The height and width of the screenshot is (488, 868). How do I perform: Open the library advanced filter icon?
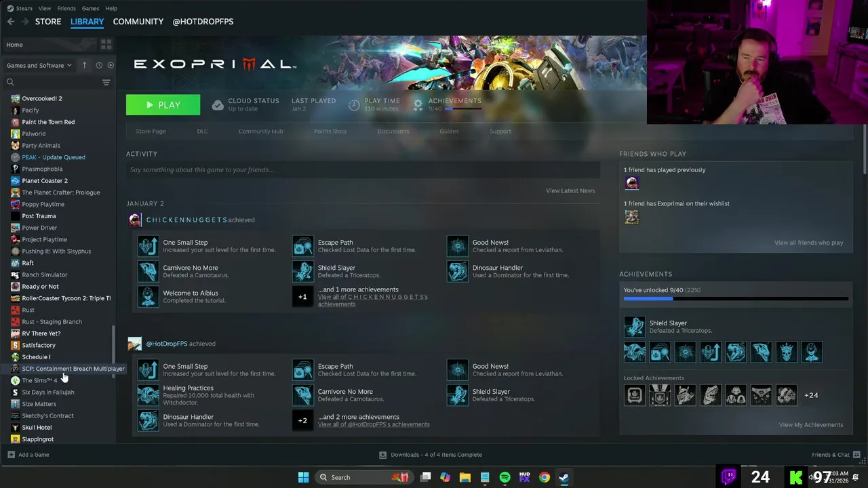coord(106,83)
